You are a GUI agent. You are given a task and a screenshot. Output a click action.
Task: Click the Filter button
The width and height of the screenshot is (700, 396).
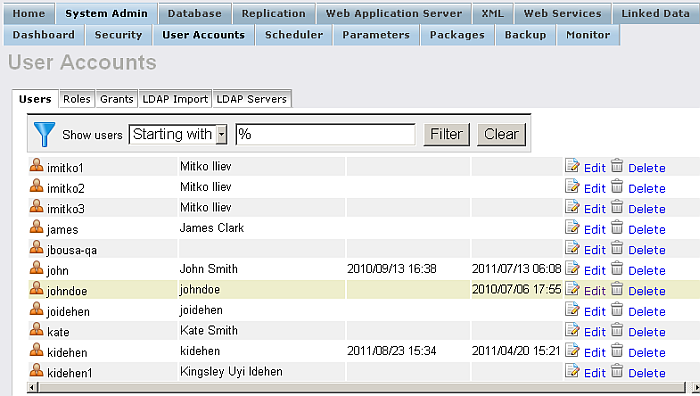click(446, 134)
